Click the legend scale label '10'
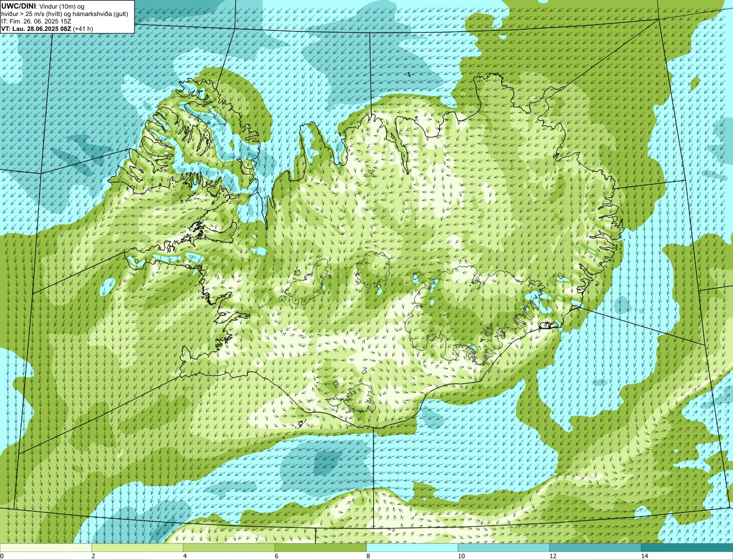Image resolution: width=733 pixels, height=560 pixels. point(461,556)
